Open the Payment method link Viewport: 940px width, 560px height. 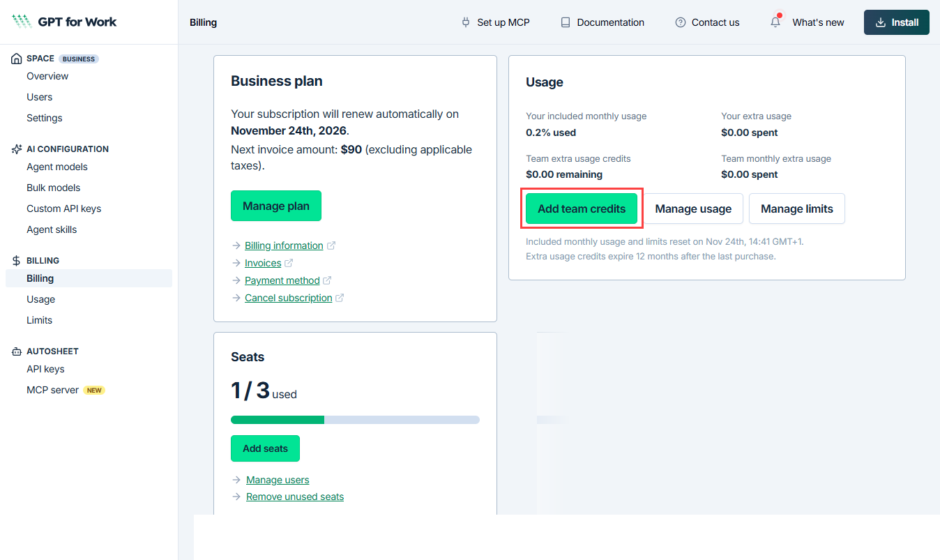(282, 280)
